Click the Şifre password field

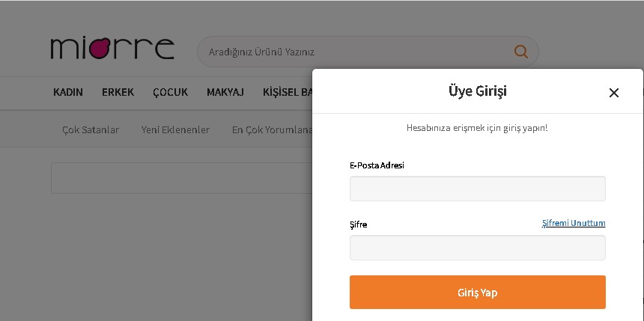coord(477,248)
